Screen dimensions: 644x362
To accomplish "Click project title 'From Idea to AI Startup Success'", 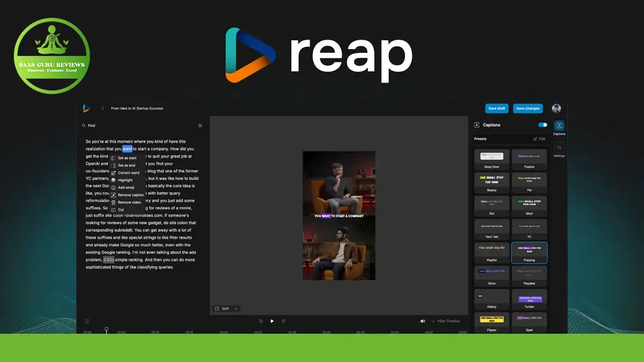I will pos(136,108).
